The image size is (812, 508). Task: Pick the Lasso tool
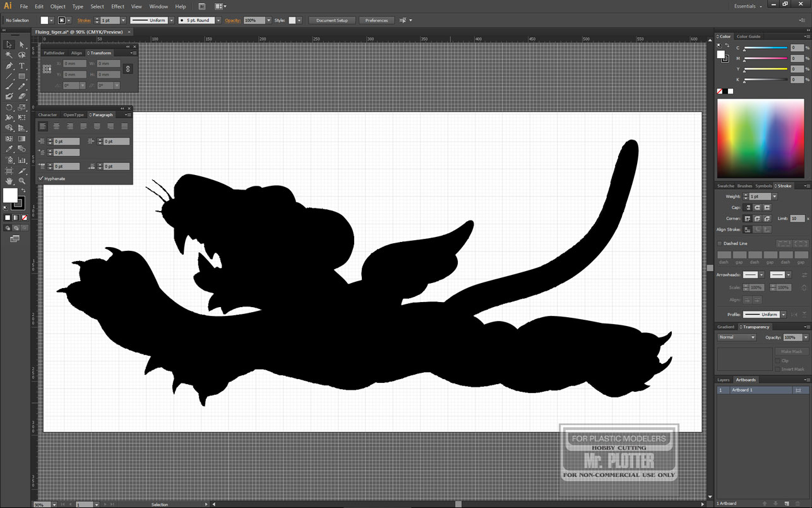(21, 55)
